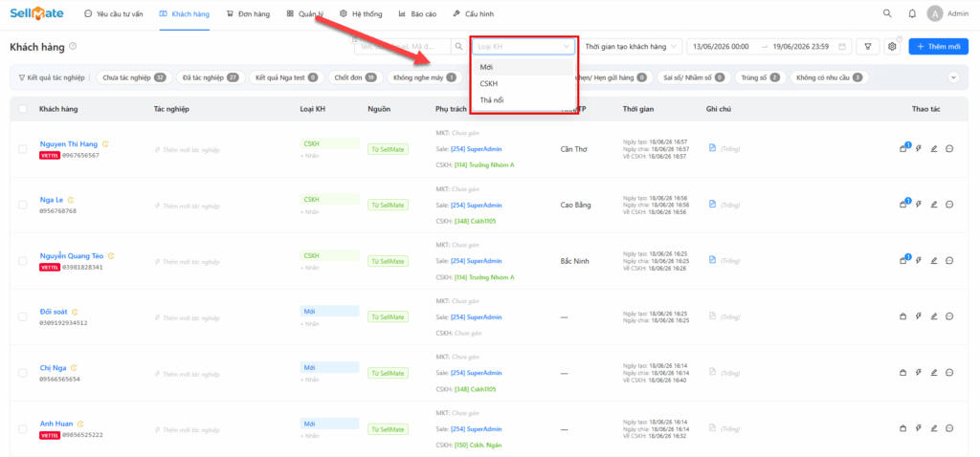Tick the checkbox for Đối soát
The image size is (980, 457).
coord(23,316)
